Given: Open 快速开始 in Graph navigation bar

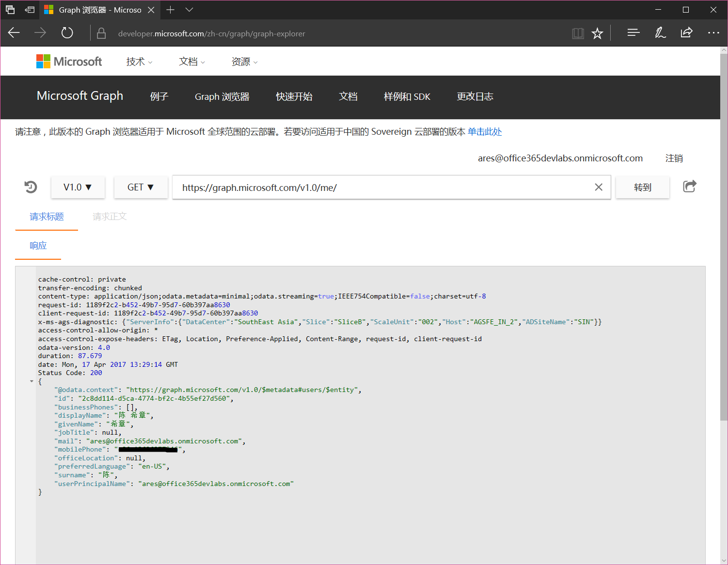Looking at the screenshot, I should pos(294,97).
